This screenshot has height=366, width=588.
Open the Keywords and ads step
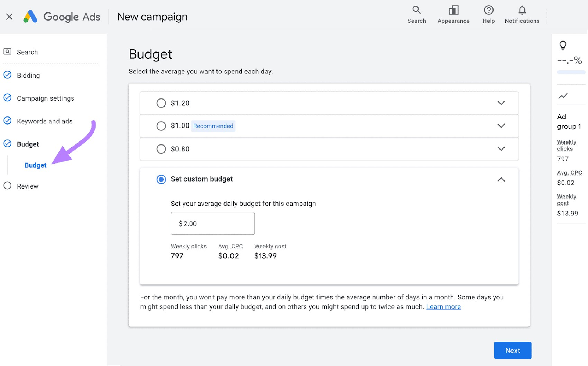click(x=44, y=121)
